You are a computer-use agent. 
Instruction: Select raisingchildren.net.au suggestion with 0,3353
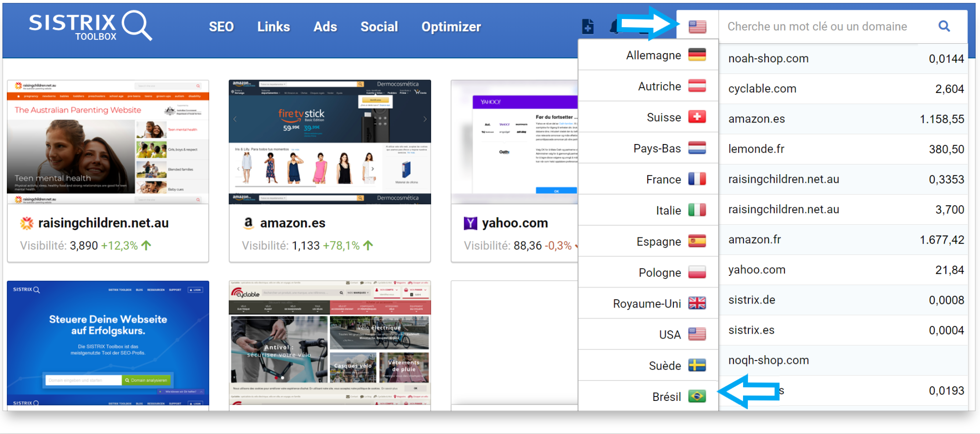tap(843, 180)
